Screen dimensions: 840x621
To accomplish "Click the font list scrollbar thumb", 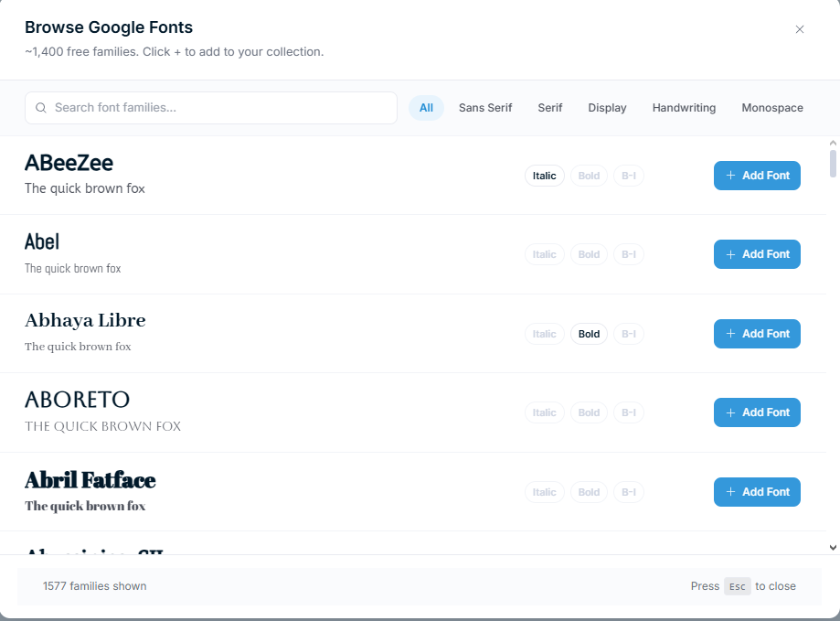I will pyautogui.click(x=833, y=164).
